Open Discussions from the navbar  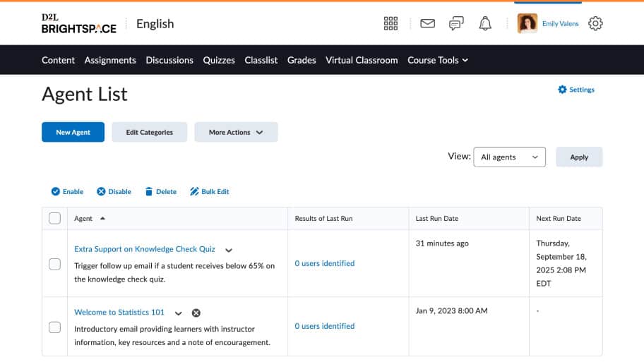coord(169,61)
